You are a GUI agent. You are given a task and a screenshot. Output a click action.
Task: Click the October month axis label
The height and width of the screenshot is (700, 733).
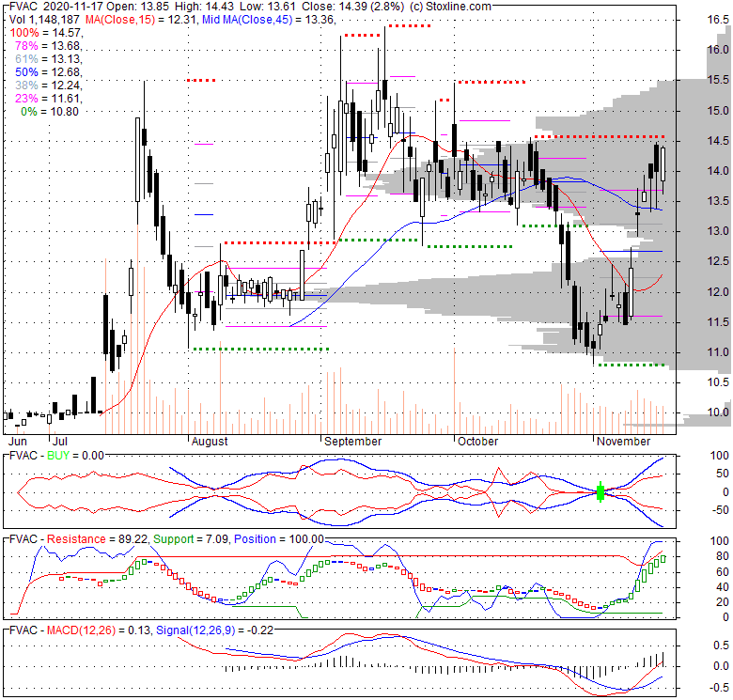477,442
